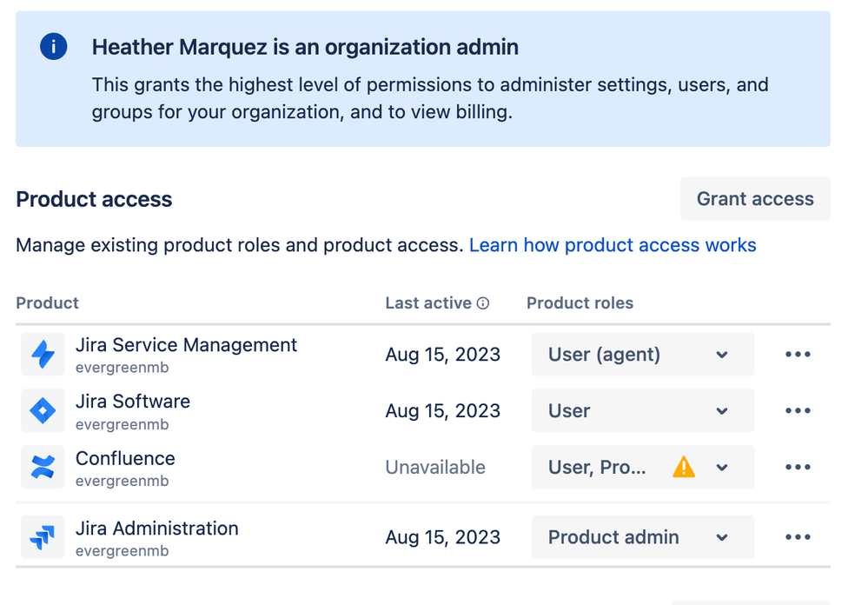Open more actions for Jira Service Management
The image size is (868, 605).
(x=798, y=355)
